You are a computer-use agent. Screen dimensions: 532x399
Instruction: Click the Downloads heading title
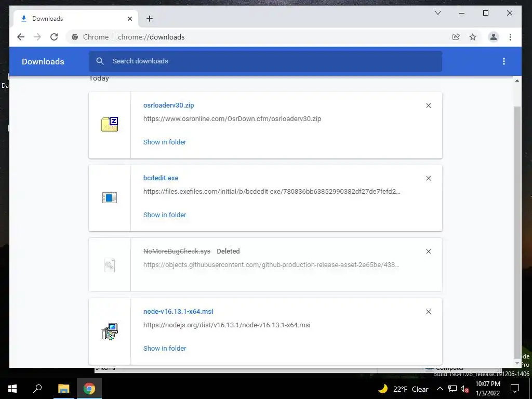pyautogui.click(x=43, y=61)
